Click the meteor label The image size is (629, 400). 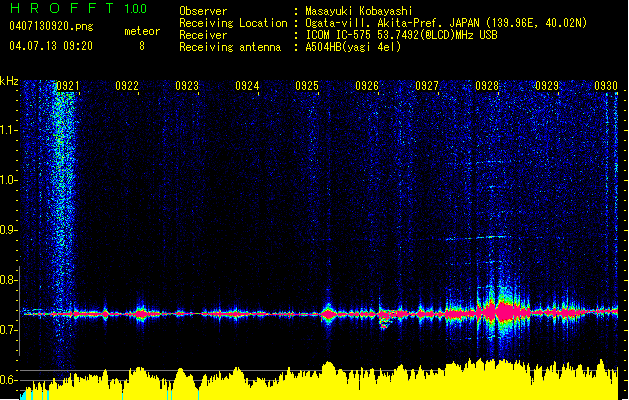[142, 31]
